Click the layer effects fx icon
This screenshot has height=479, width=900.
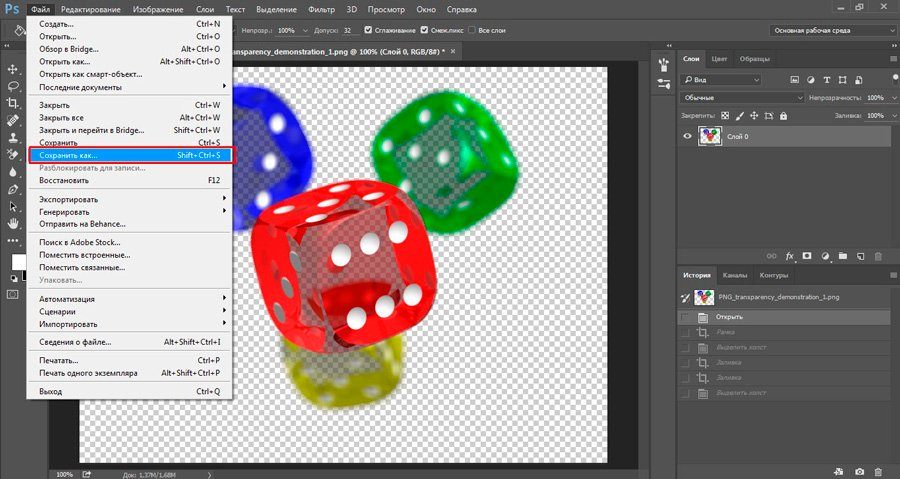(x=789, y=255)
